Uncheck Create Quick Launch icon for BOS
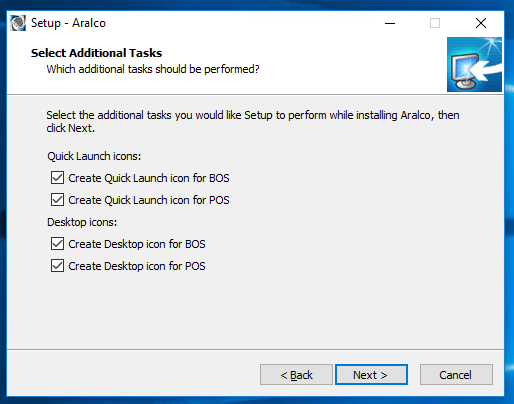 coord(57,178)
